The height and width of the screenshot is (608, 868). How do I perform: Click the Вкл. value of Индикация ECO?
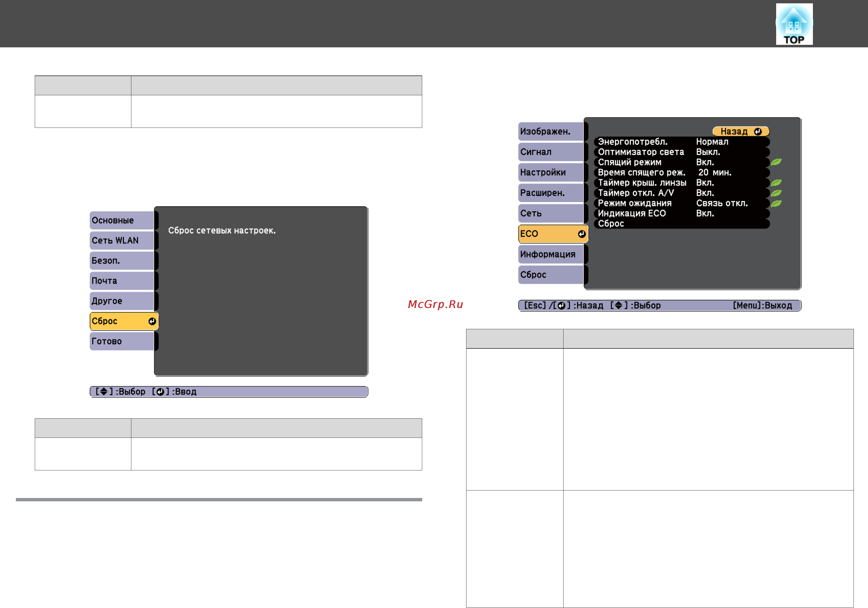tap(705, 213)
